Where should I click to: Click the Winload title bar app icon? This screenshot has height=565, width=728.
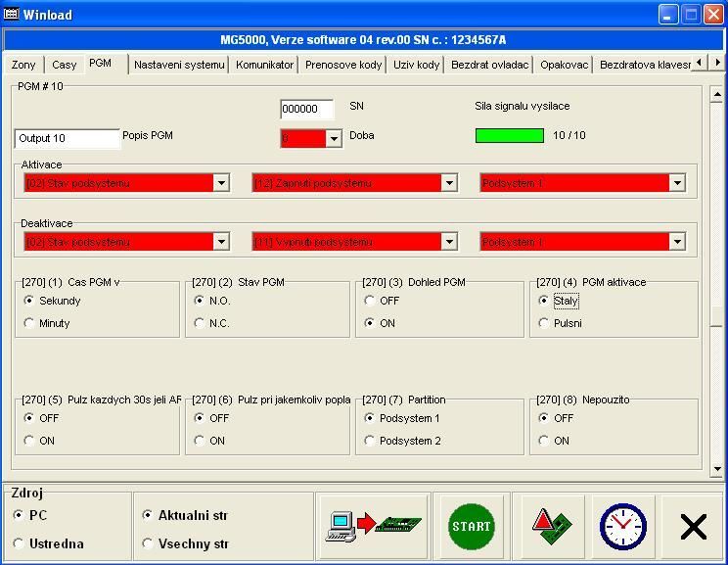point(12,15)
